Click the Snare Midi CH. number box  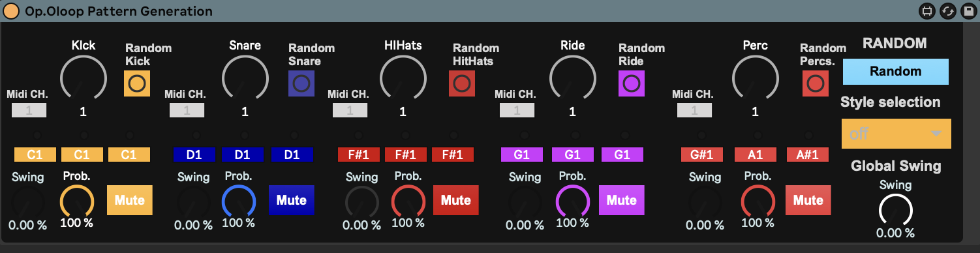(x=187, y=111)
